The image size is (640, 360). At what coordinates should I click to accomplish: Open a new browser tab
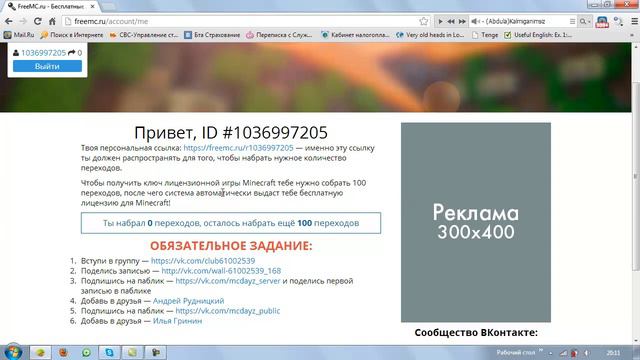[108, 7]
